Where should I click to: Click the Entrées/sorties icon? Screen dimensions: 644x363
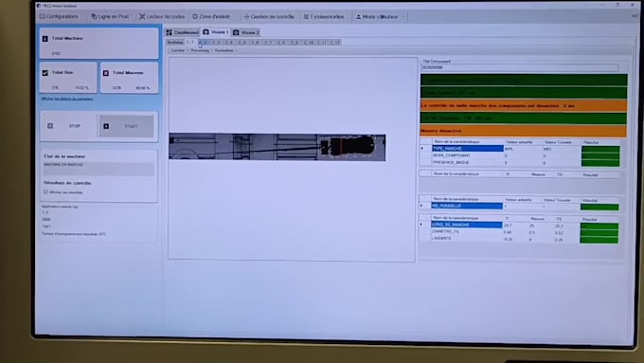tap(306, 17)
